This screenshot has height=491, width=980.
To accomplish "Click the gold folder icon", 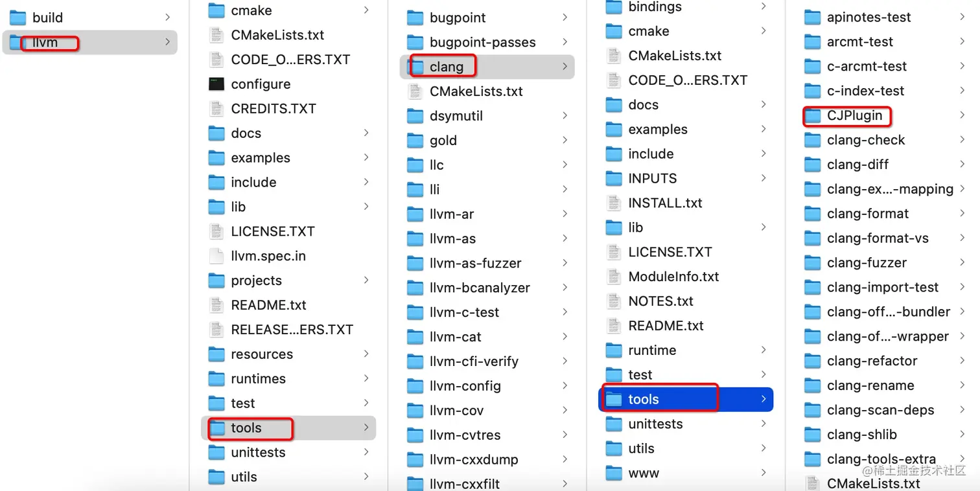I will [415, 141].
